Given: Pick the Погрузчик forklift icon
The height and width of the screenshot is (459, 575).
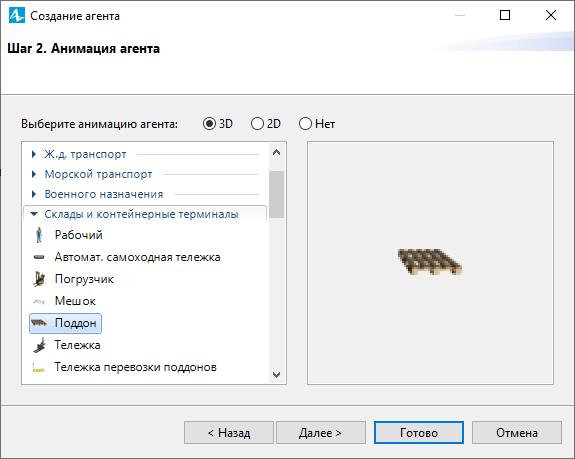Looking at the screenshot, I should pyautogui.click(x=39, y=279).
